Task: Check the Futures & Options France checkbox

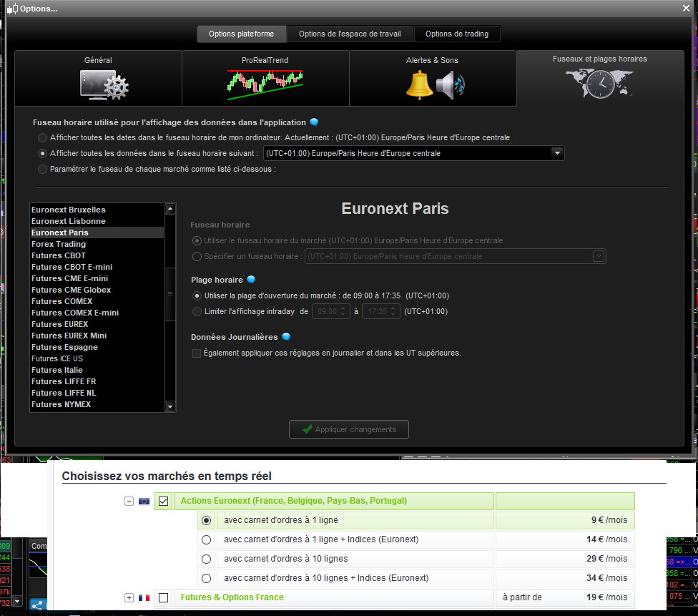Action: tap(163, 597)
